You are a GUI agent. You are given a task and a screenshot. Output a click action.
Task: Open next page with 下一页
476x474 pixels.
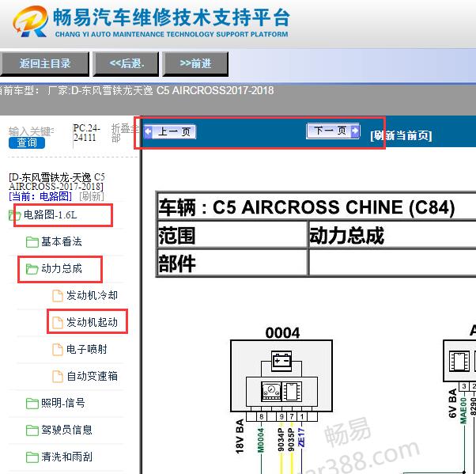pos(333,131)
